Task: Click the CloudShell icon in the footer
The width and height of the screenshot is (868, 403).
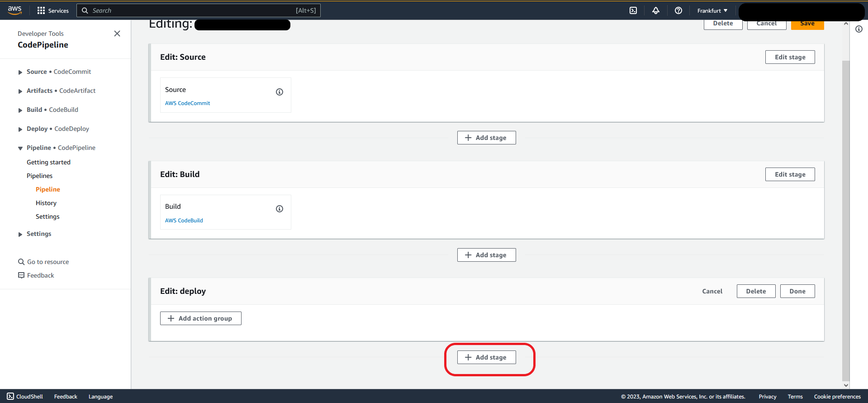Action: (10, 396)
